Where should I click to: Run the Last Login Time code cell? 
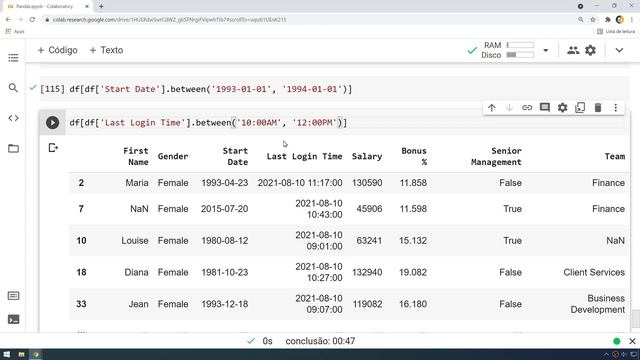tap(52, 122)
